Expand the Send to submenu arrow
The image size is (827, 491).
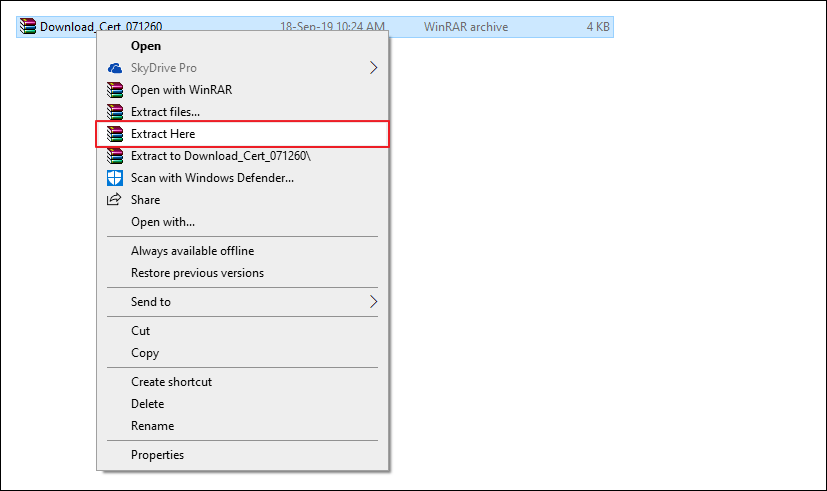click(373, 302)
